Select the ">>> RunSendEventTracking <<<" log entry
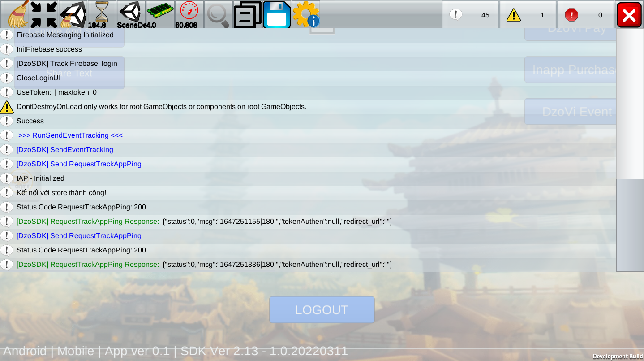This screenshot has width=644, height=361. [308, 135]
